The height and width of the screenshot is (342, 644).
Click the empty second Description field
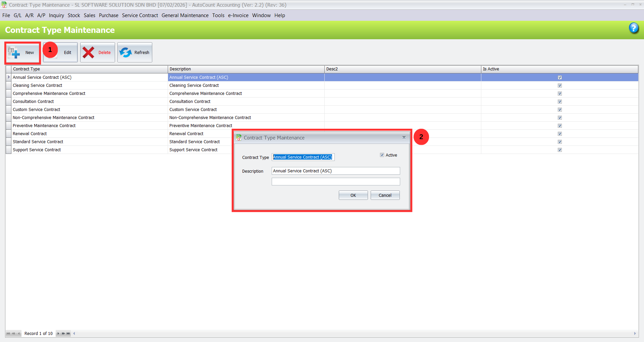tap(335, 181)
